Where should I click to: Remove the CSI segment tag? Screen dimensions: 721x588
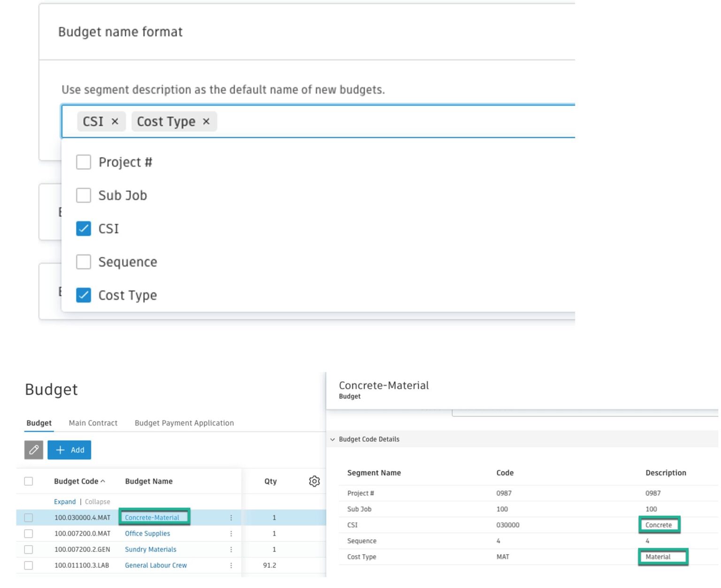point(115,121)
